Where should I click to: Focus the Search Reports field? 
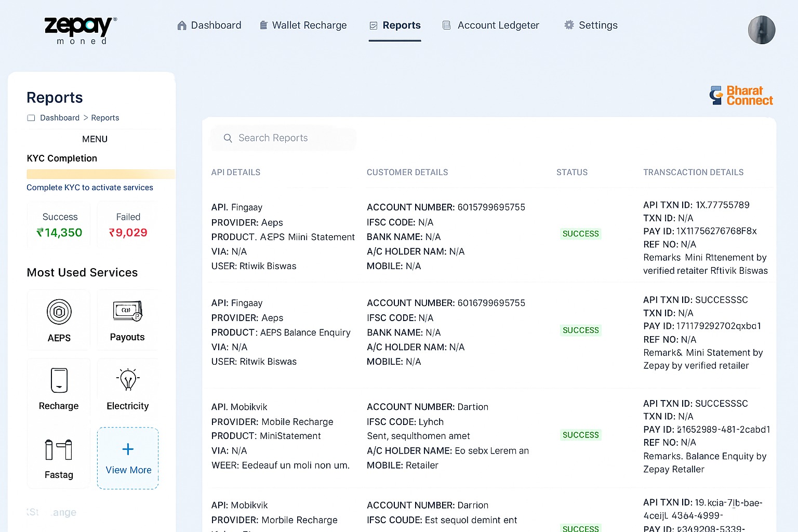click(291, 138)
